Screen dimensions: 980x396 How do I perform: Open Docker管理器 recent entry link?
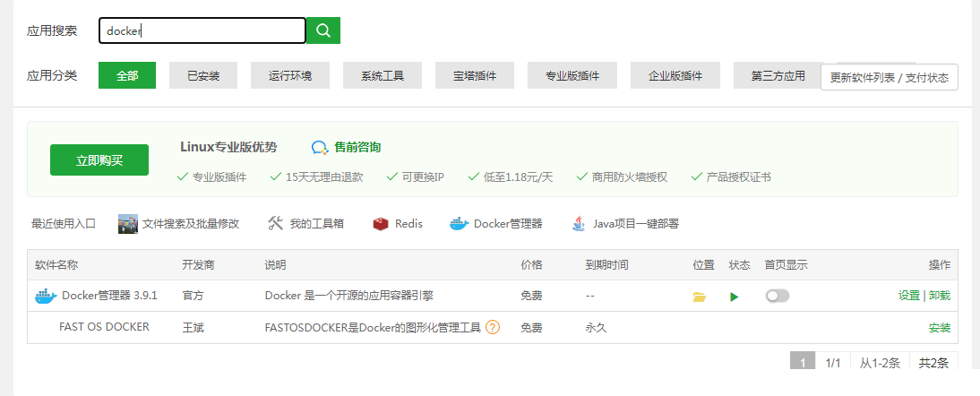[x=508, y=224]
